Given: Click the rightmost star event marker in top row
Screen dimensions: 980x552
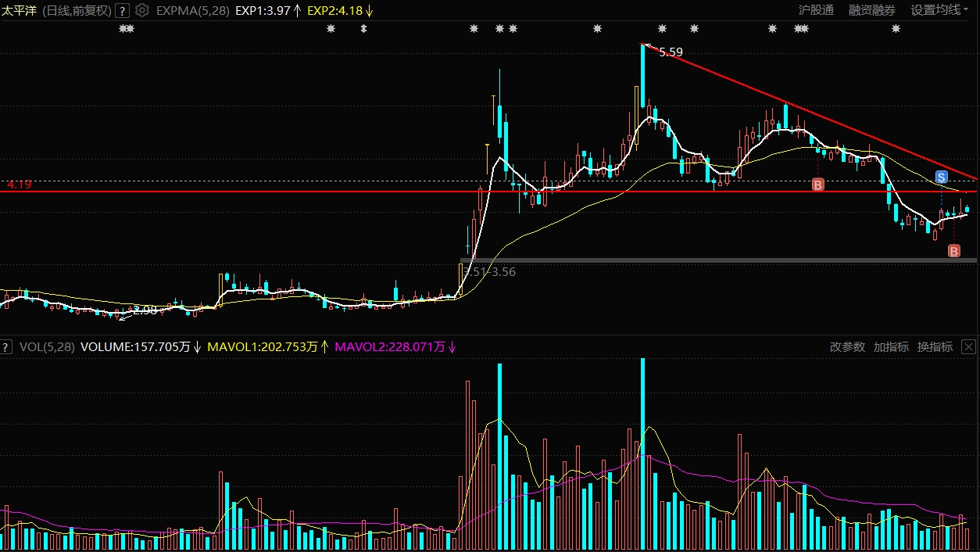Looking at the screenshot, I should [896, 29].
